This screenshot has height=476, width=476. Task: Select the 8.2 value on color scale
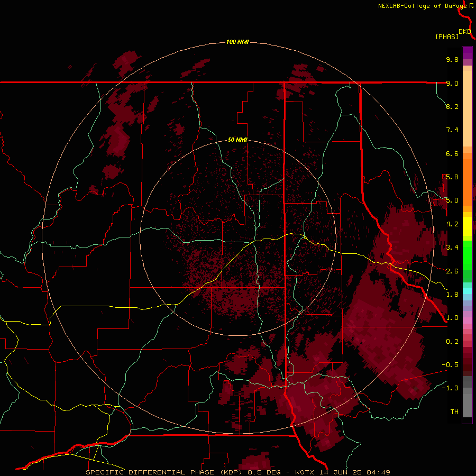coord(452,106)
